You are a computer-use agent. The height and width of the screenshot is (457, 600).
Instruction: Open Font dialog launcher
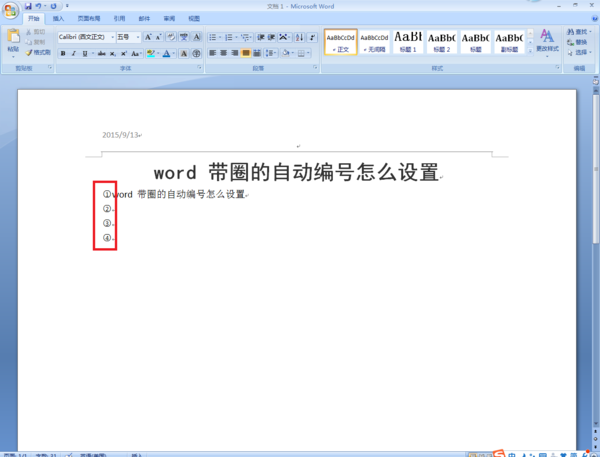(x=199, y=67)
